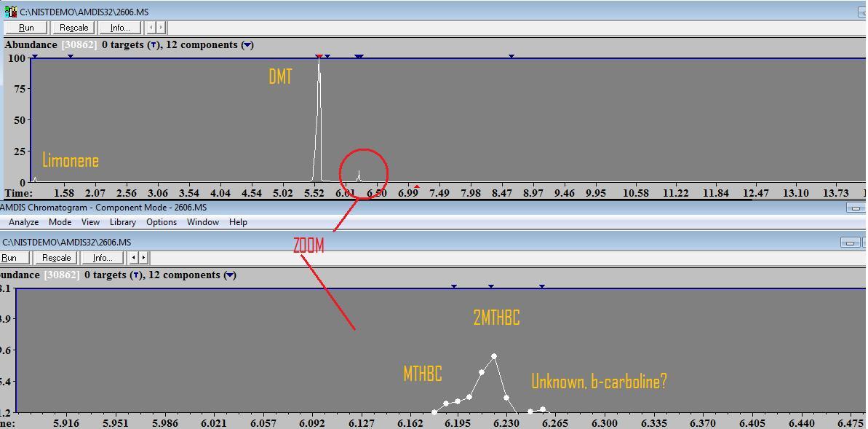Click the targets T symbol in upper legend
The image size is (868, 429).
[x=153, y=45]
